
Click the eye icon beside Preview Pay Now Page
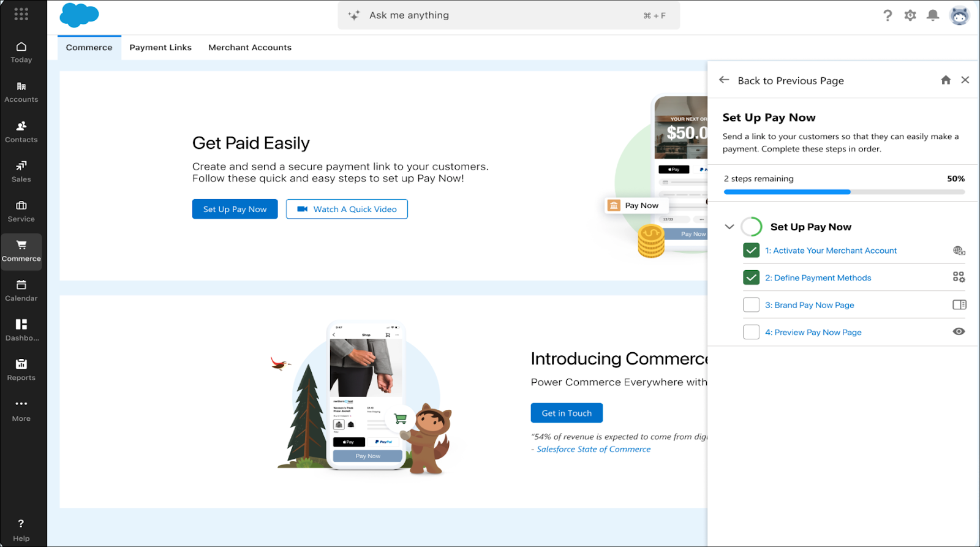pyautogui.click(x=959, y=332)
